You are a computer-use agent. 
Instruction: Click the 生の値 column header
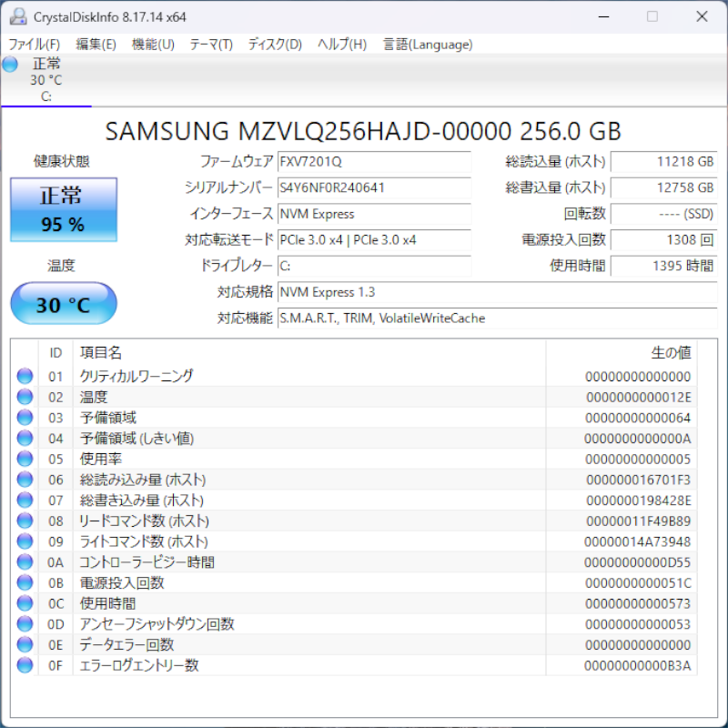672,352
